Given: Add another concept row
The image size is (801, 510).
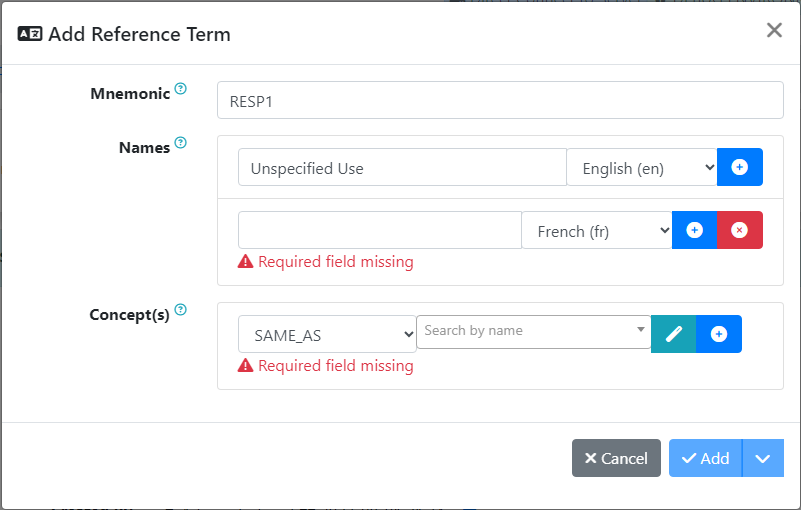Looking at the screenshot, I should (719, 334).
